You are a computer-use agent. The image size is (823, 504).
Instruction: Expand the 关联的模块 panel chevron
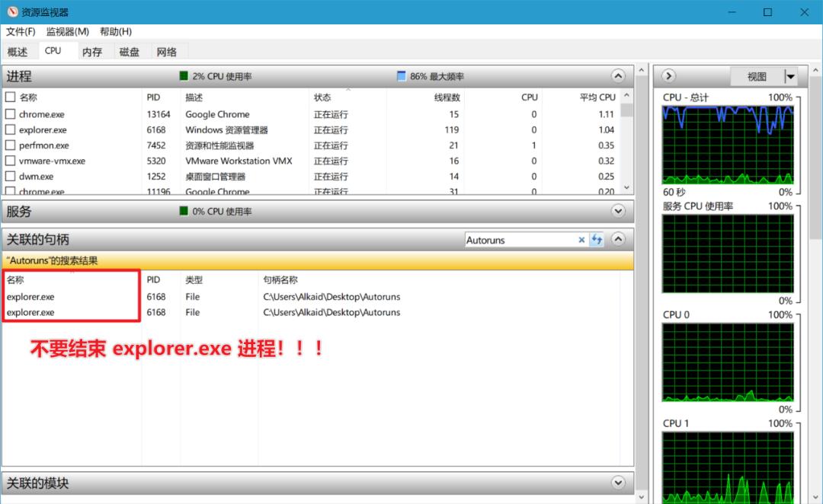tap(619, 482)
